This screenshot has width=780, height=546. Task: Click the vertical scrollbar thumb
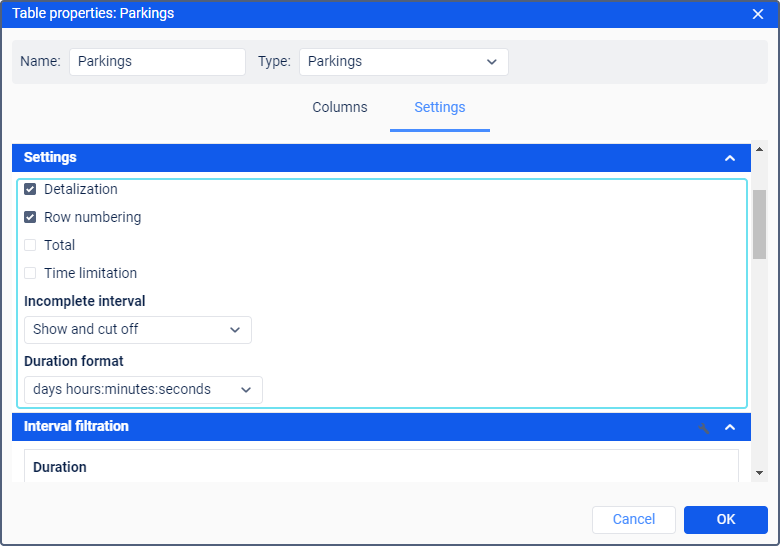pos(759,224)
